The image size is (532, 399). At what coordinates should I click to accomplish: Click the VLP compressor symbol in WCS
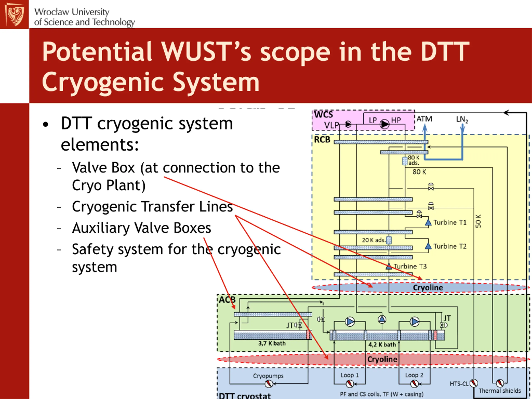348,124
